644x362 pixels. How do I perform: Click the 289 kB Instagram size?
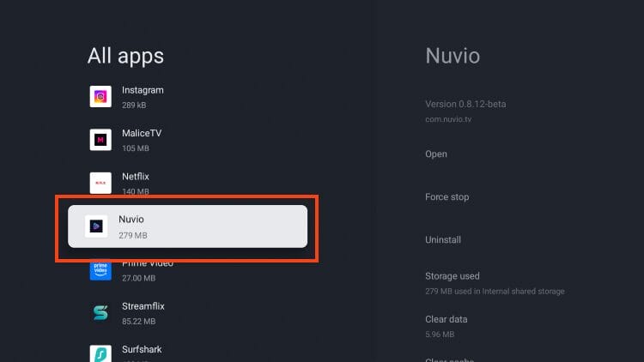coord(134,105)
